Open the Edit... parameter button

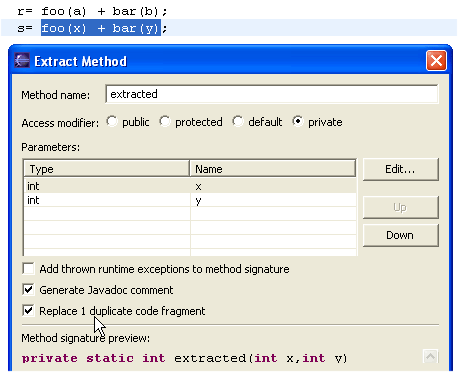(x=400, y=169)
